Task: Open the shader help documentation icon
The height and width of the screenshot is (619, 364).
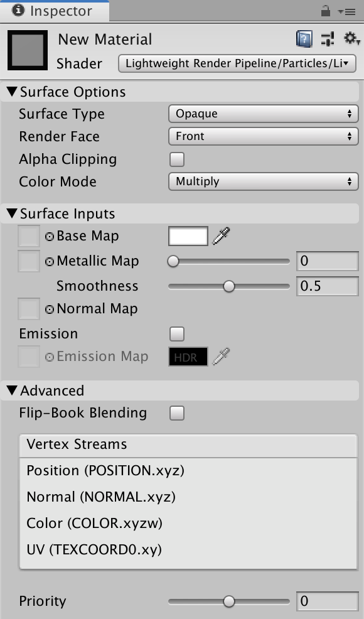Action: 304,39
